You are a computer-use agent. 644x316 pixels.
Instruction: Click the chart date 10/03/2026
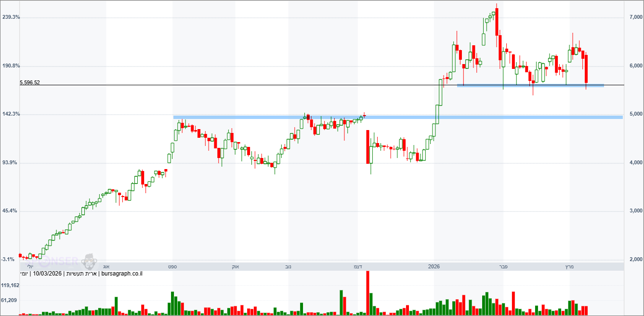(x=47, y=274)
